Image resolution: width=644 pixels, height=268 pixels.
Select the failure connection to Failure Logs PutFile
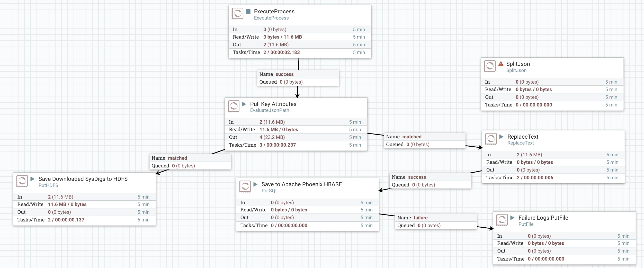tap(436, 221)
